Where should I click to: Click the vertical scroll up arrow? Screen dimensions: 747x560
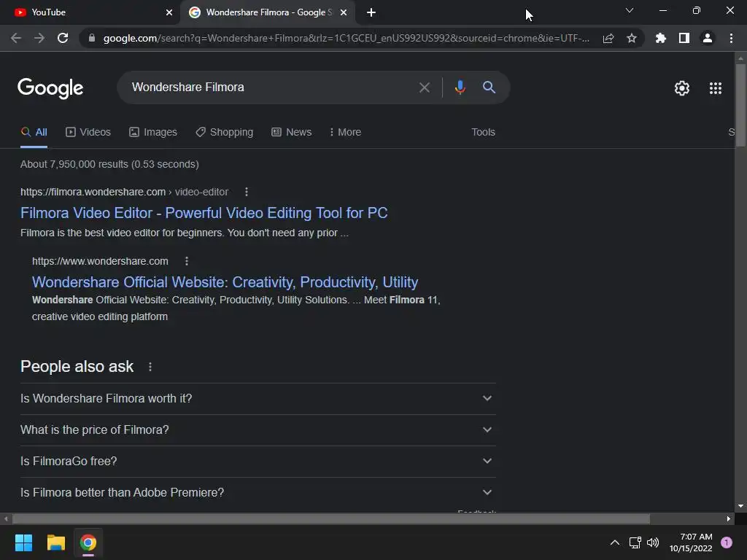740,58
